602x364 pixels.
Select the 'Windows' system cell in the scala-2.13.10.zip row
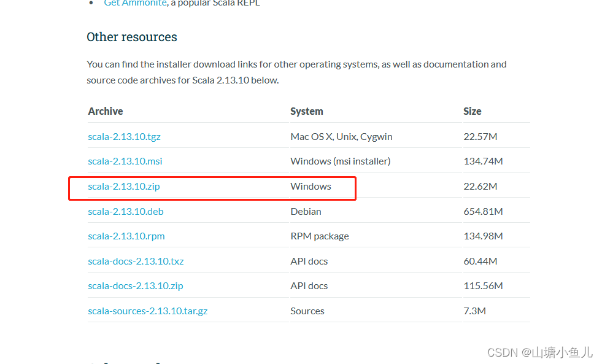[x=311, y=186]
